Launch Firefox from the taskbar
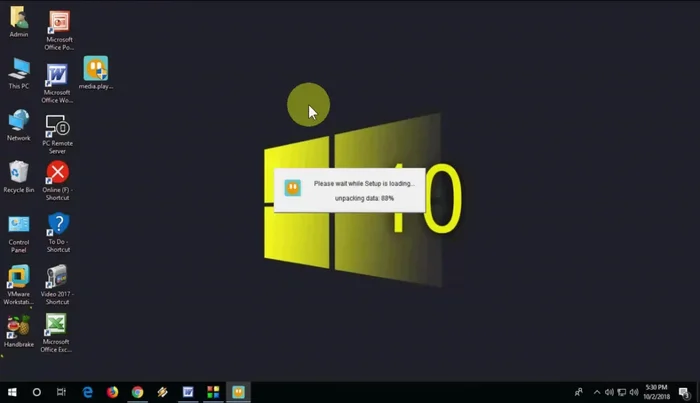 click(112, 392)
